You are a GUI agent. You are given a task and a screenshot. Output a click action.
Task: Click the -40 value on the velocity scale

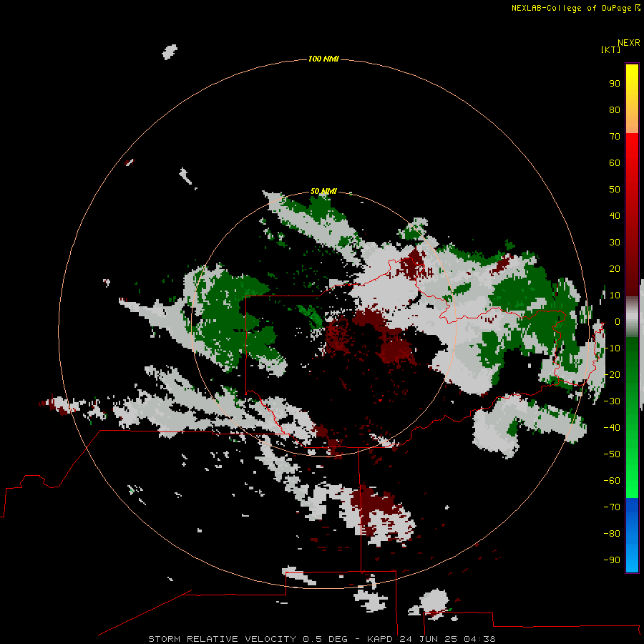click(x=612, y=428)
